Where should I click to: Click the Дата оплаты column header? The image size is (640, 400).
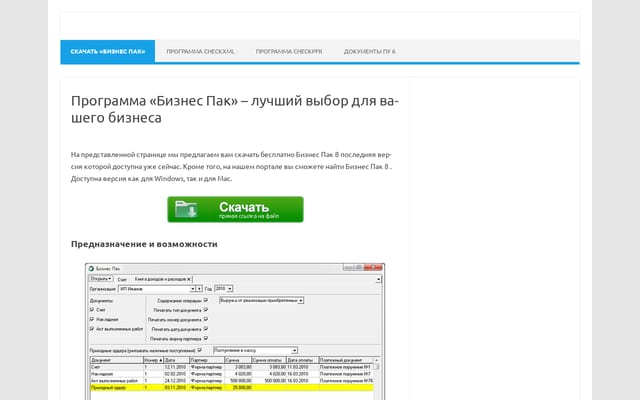[302, 360]
